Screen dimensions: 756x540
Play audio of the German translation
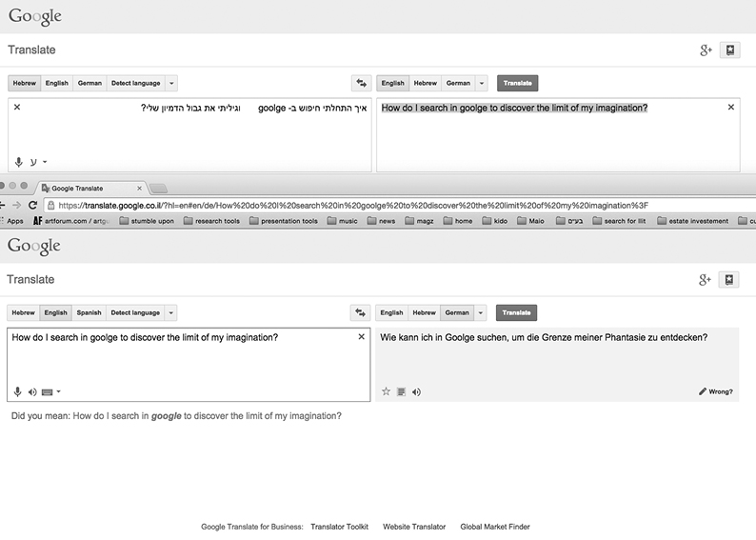coord(416,391)
